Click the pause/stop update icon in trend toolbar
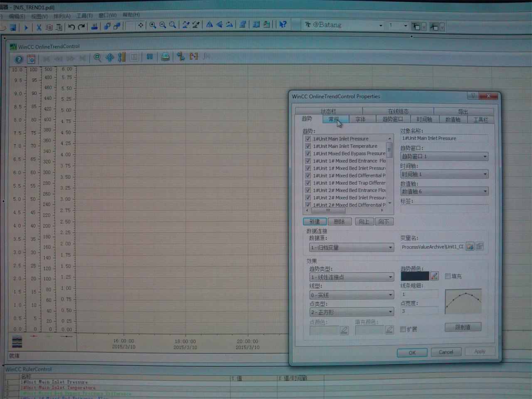 (150, 57)
